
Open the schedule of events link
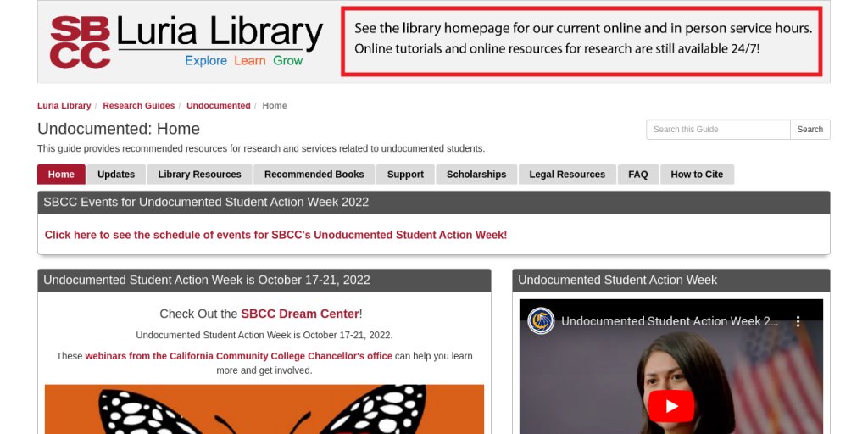[x=275, y=235]
